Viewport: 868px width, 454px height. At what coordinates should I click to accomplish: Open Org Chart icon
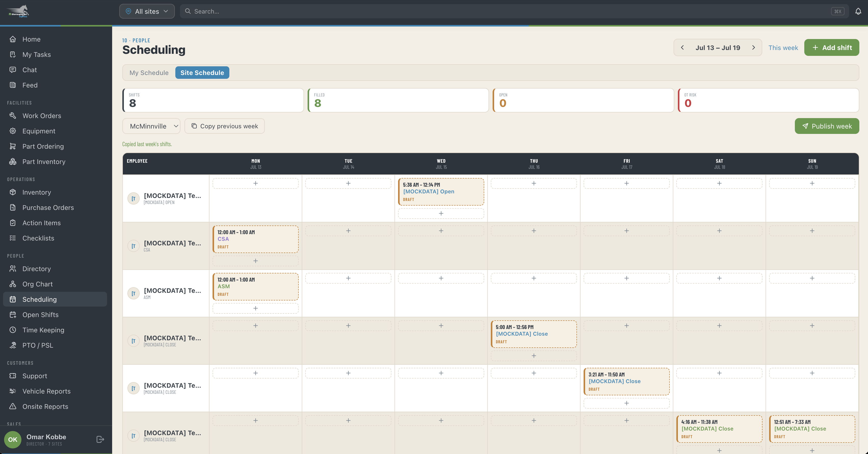13,284
